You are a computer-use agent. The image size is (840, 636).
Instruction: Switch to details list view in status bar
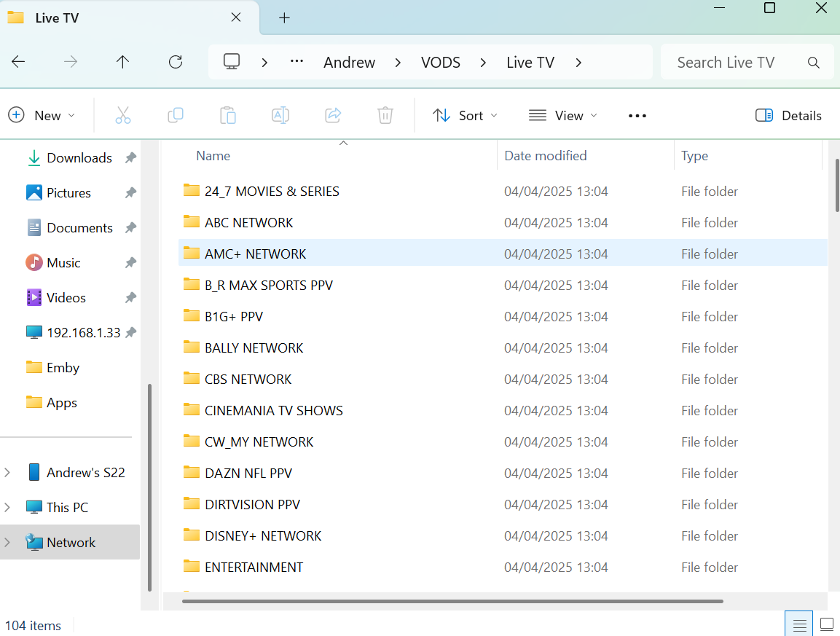click(799, 624)
